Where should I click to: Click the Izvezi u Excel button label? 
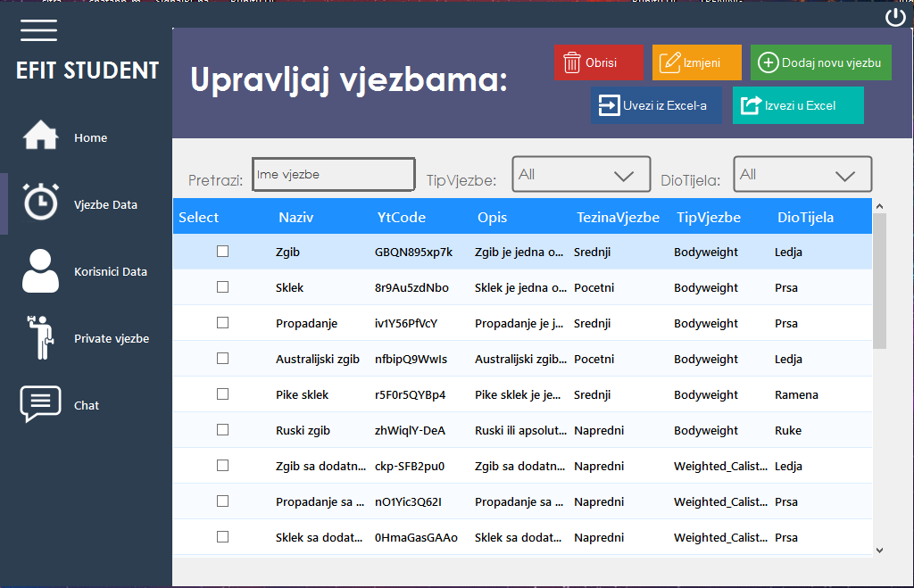(800, 105)
